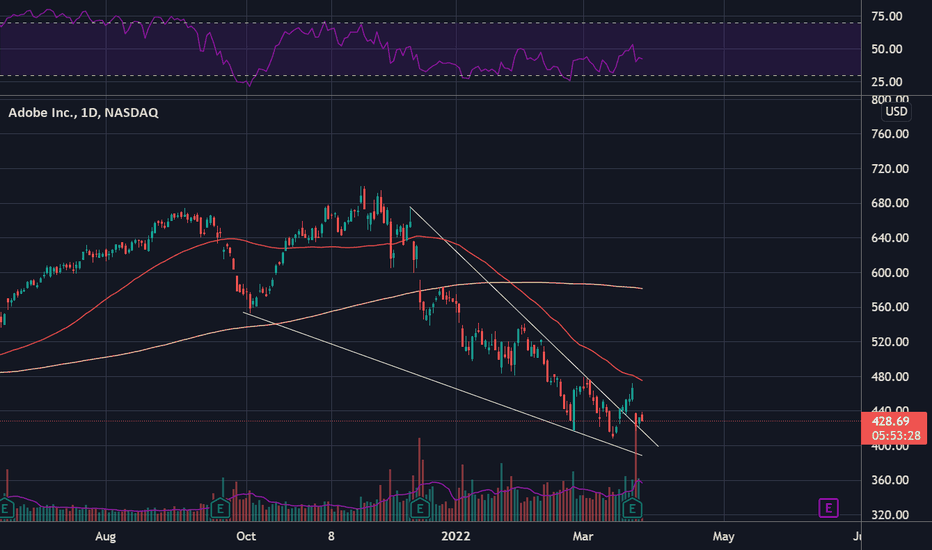The height and width of the screenshot is (550, 932).
Task: Click the 8 date label on the time axis
Action: click(x=331, y=536)
